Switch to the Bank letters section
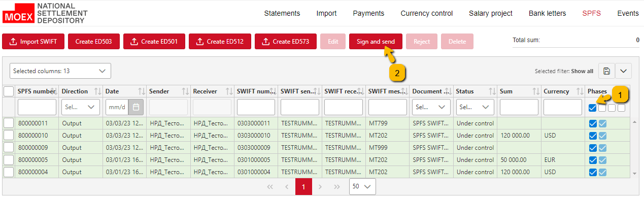The image size is (644, 197). 547,13
